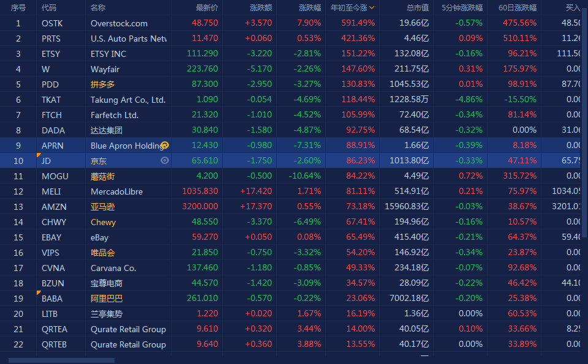Select the 宝尊电商 name cell
The height and width of the screenshot is (364, 588).
107,283
